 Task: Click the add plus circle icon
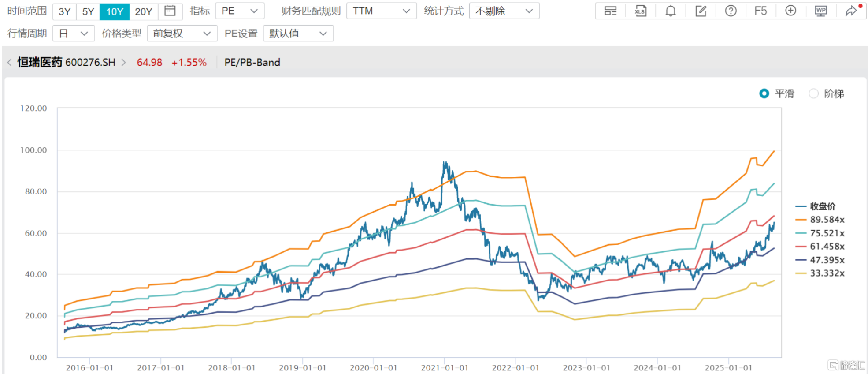791,11
